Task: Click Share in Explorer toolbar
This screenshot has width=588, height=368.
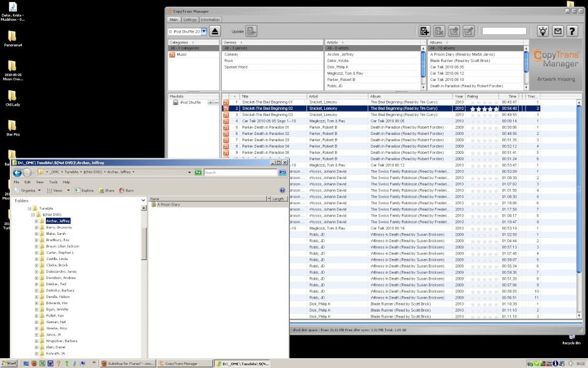Action: click(x=107, y=190)
